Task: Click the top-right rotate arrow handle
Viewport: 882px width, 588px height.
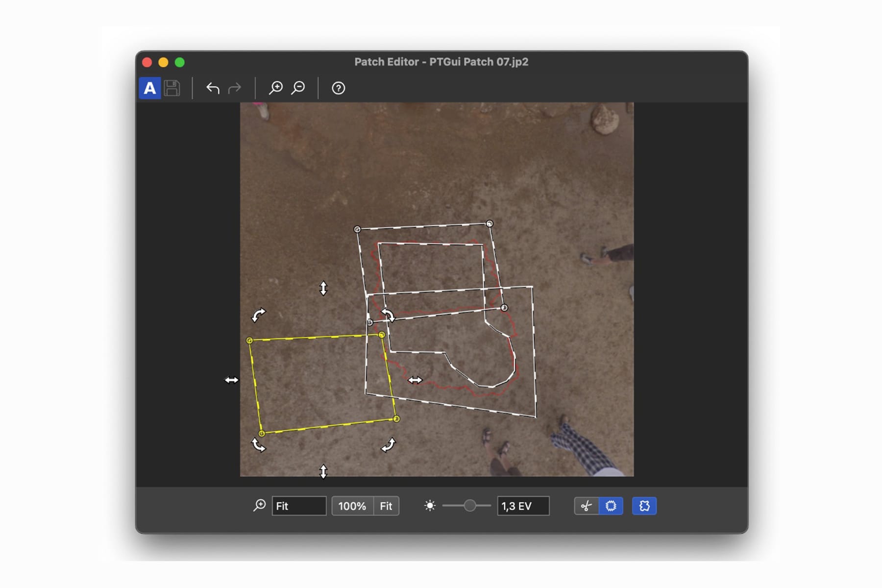Action: click(x=388, y=315)
